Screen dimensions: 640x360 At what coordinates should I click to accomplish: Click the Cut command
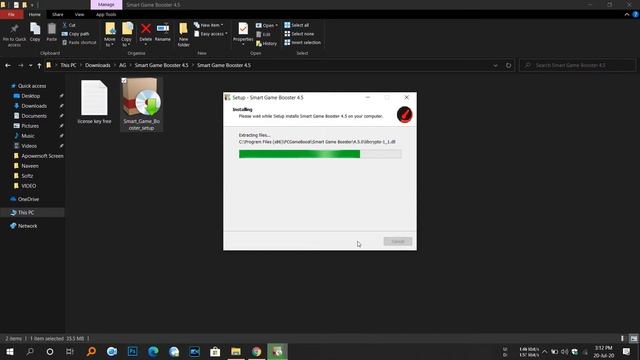tap(69, 25)
